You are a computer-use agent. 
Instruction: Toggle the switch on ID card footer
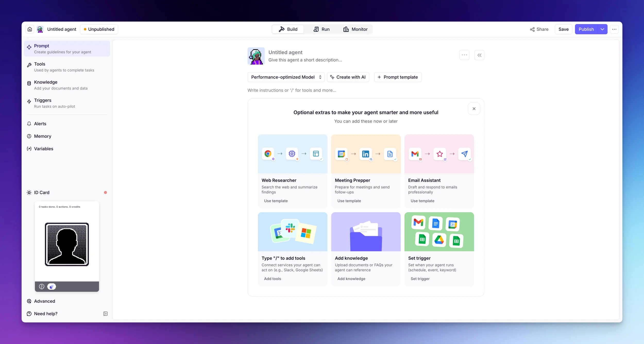tap(52, 287)
